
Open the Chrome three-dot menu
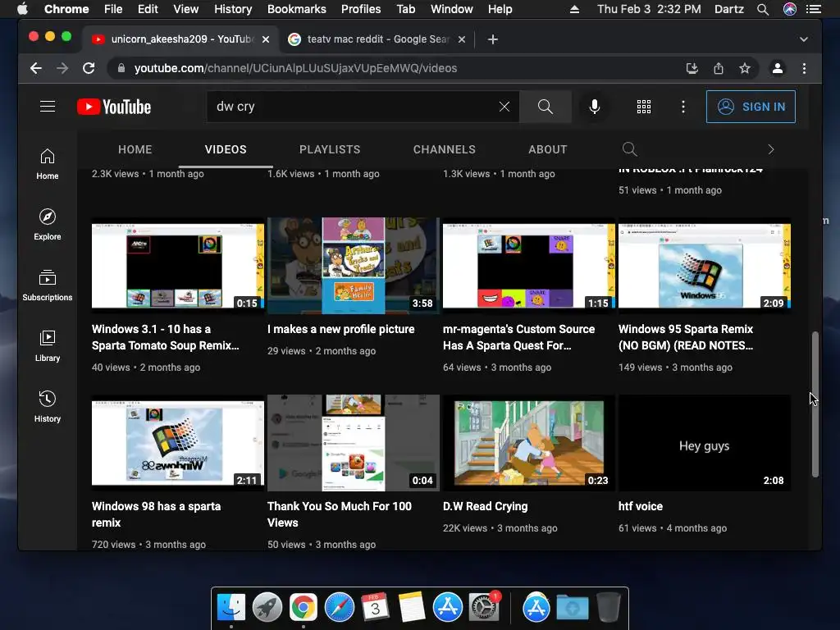coord(804,68)
